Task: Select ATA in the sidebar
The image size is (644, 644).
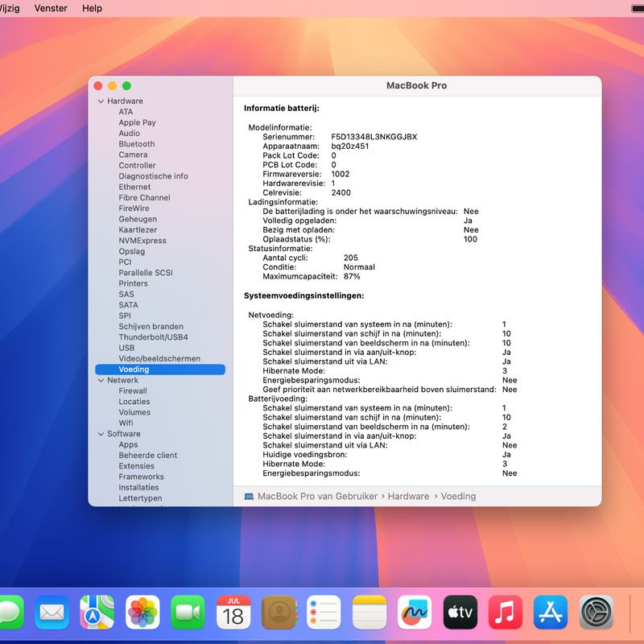Action: coord(126,112)
